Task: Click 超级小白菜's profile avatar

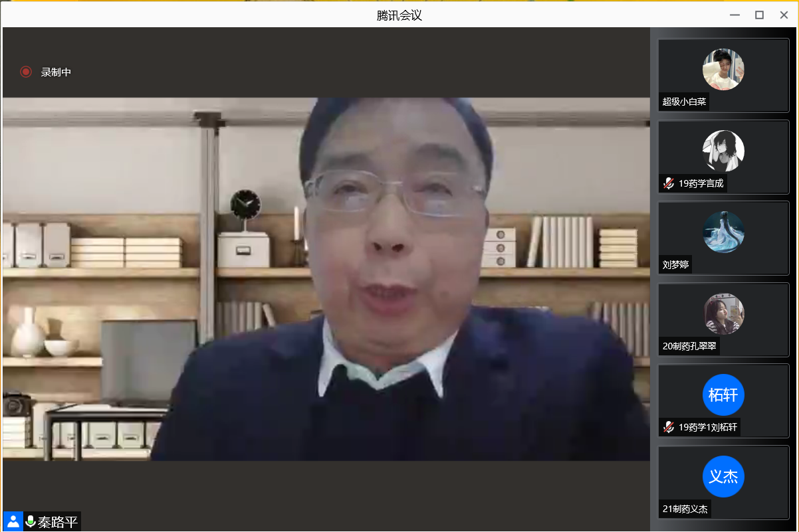Action: pos(723,69)
